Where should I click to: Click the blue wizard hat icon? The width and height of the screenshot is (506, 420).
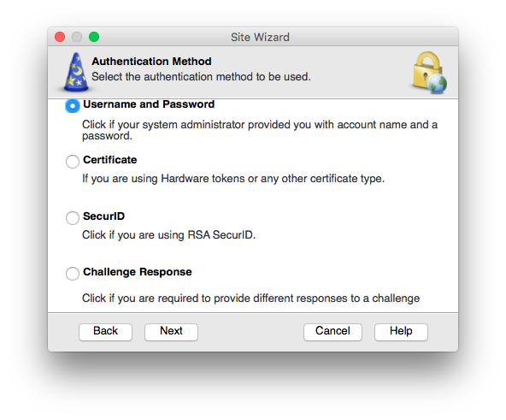76,72
